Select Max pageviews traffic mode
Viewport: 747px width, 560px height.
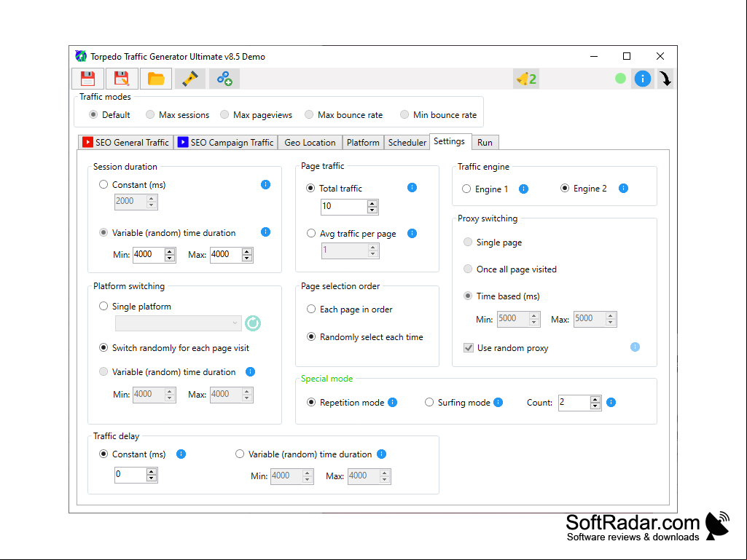257,115
